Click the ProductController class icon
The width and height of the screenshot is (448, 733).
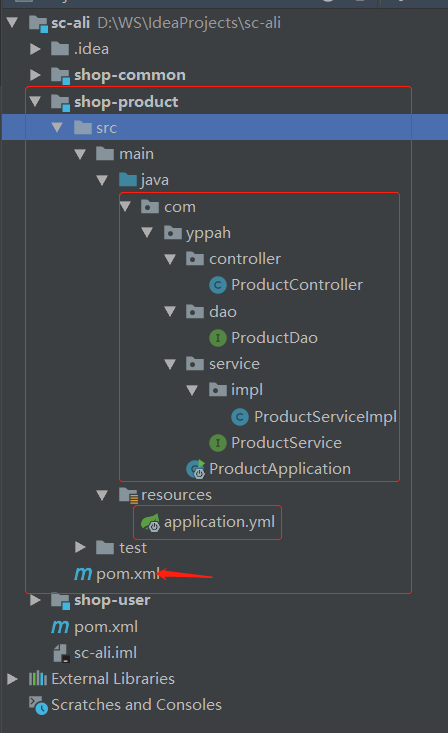coord(218,285)
